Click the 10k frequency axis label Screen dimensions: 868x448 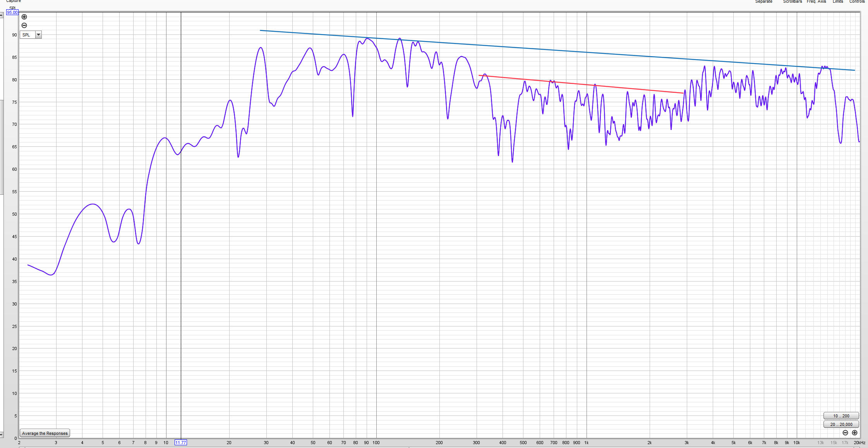click(796, 443)
